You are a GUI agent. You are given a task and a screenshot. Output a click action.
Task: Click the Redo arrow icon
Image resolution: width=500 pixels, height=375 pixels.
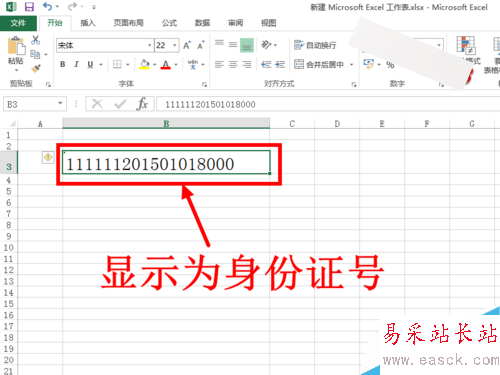[x=72, y=6]
